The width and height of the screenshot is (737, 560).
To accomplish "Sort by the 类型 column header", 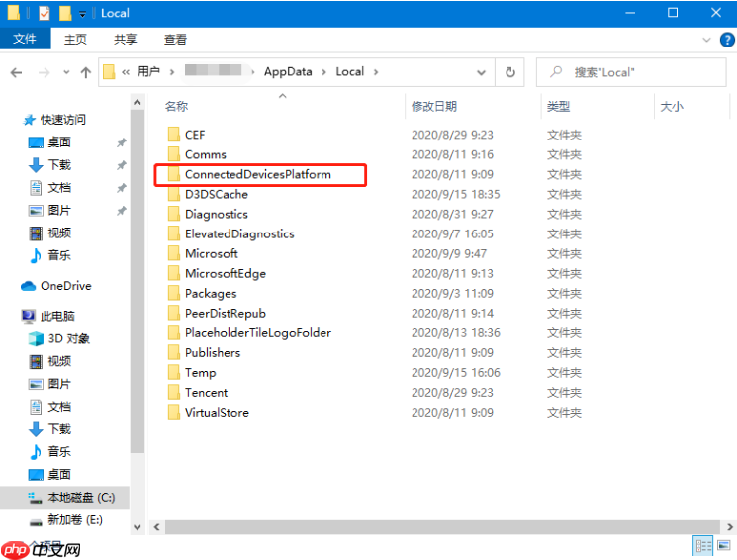I will pos(558,106).
